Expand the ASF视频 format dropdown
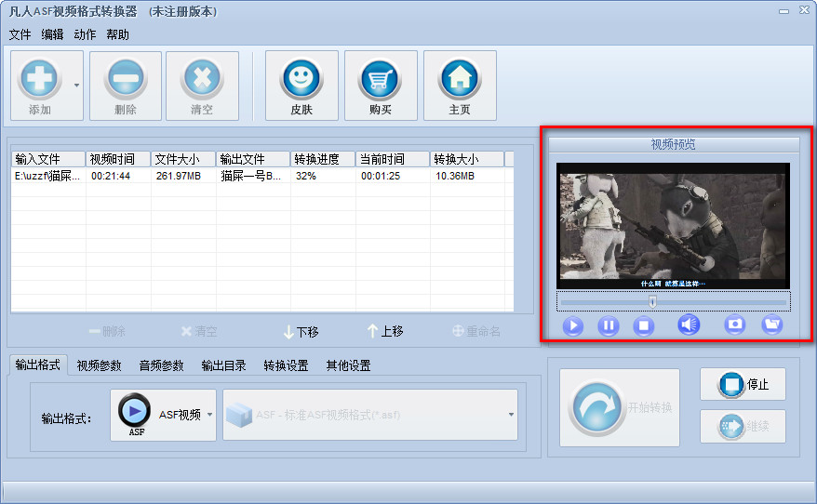This screenshot has width=817, height=504. (209, 415)
